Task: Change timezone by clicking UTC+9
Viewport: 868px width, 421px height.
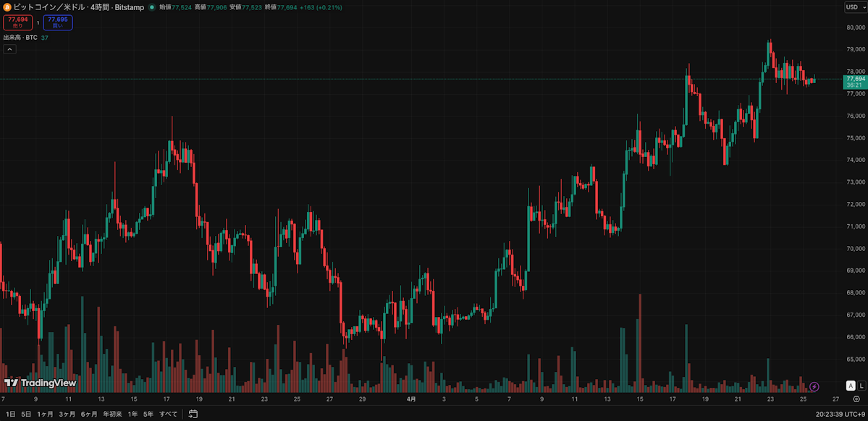Action: pos(854,414)
